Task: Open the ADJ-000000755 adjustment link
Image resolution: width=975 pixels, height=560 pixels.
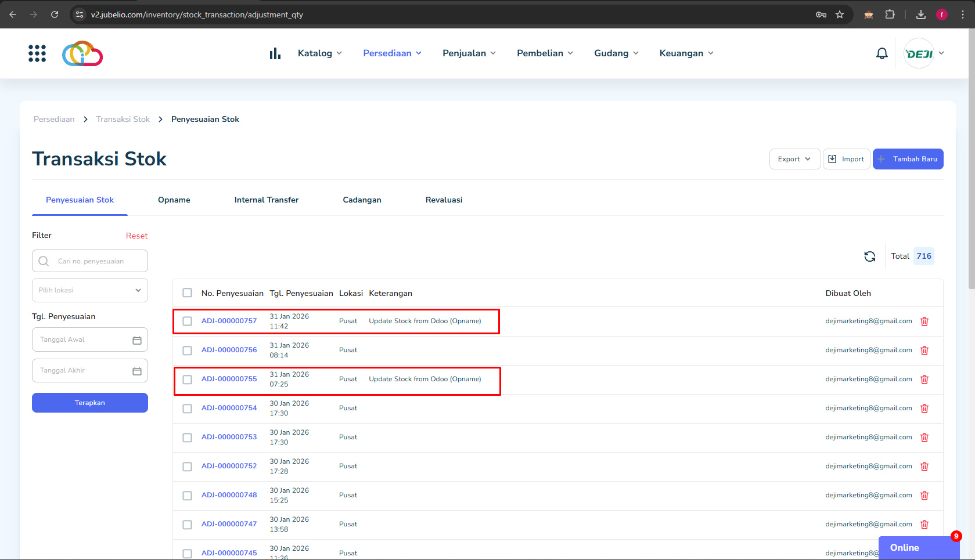Action: [229, 379]
